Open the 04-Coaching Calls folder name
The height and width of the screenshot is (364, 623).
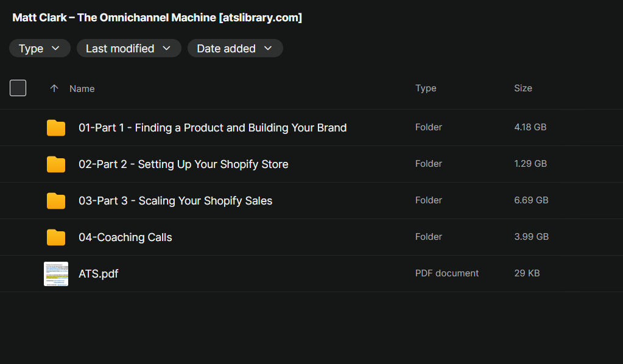coord(125,237)
